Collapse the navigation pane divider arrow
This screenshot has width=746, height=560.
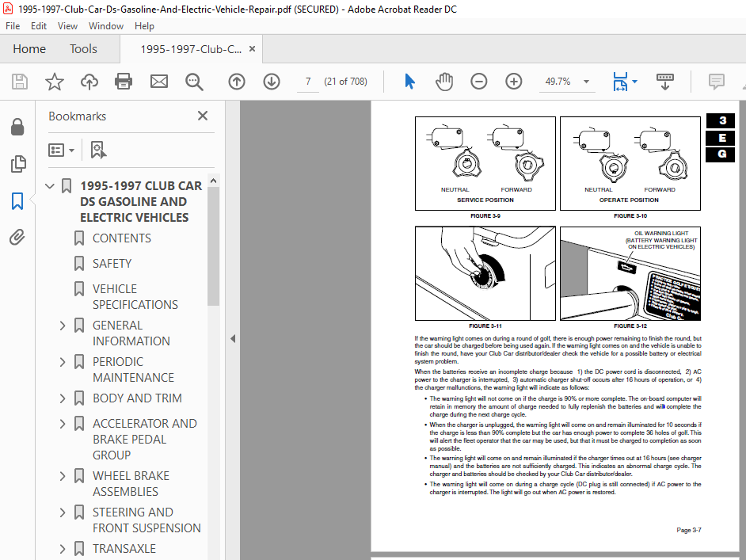click(x=233, y=339)
